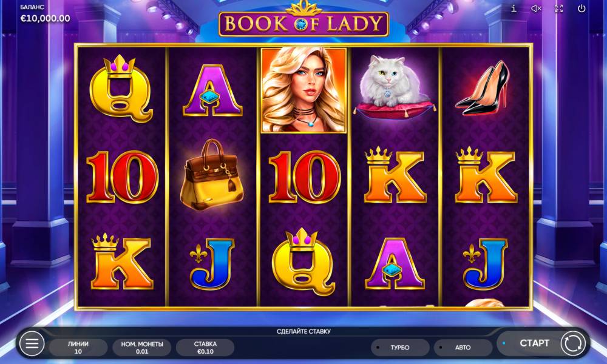Click the white cat symbol
Screen dimensions: 607x364
(x=394, y=87)
